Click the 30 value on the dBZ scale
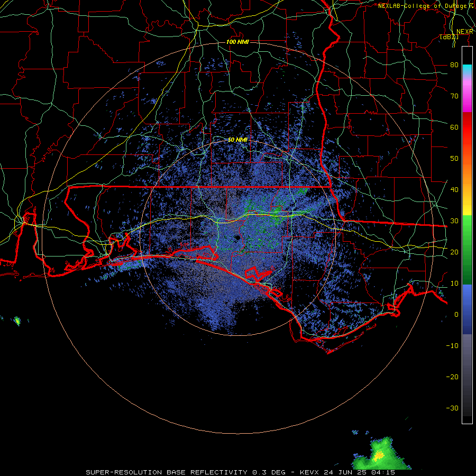Image resolution: width=476 pixels, height=476 pixels. pos(454,221)
